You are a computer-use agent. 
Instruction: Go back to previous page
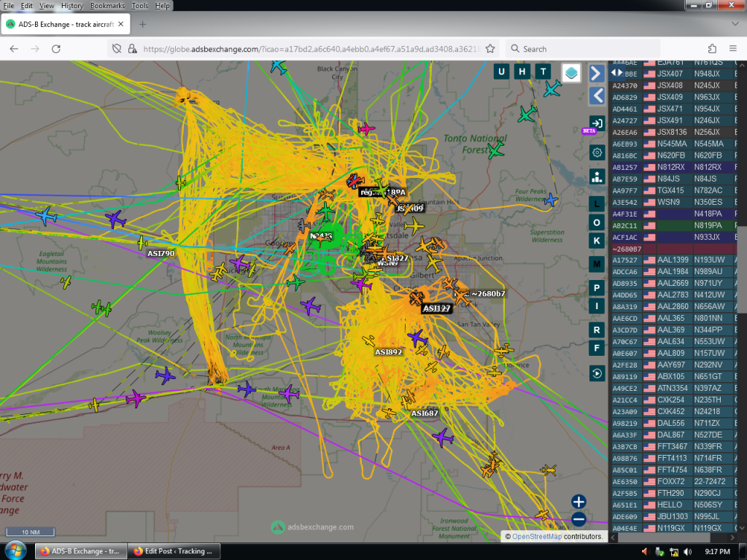[14, 49]
